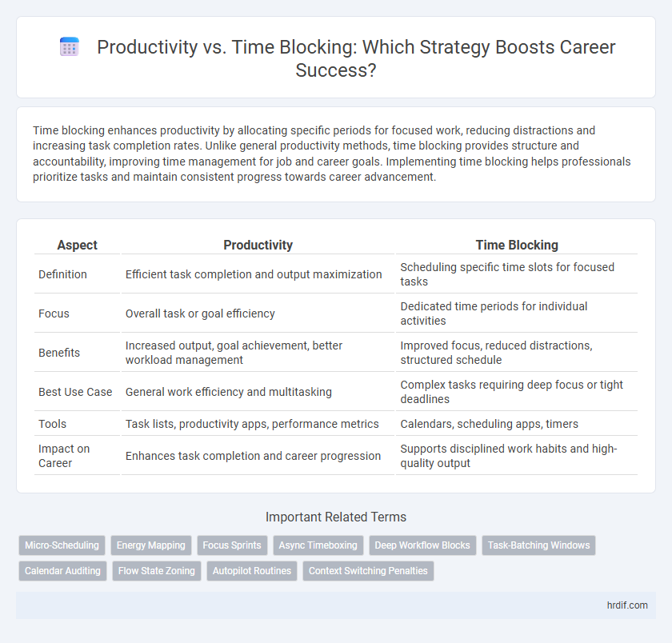Select the Best Use Case row label
The height and width of the screenshot is (643, 672).
[75, 392]
